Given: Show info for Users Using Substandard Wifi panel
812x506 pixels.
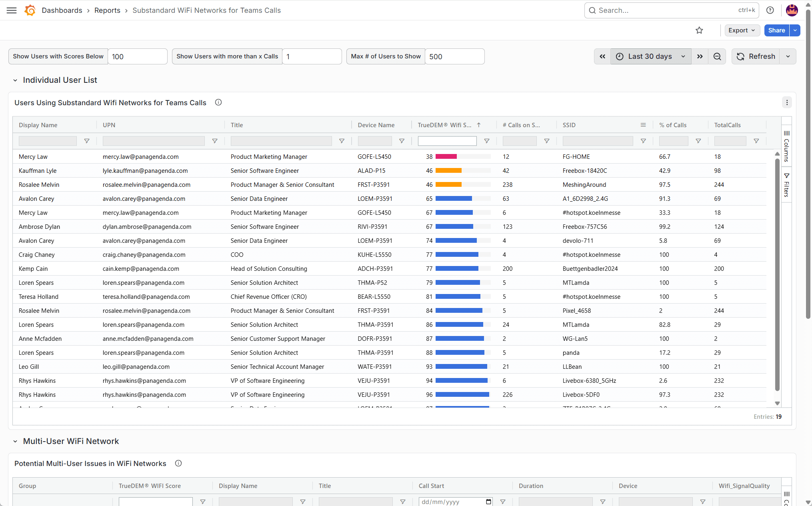Looking at the screenshot, I should point(218,102).
